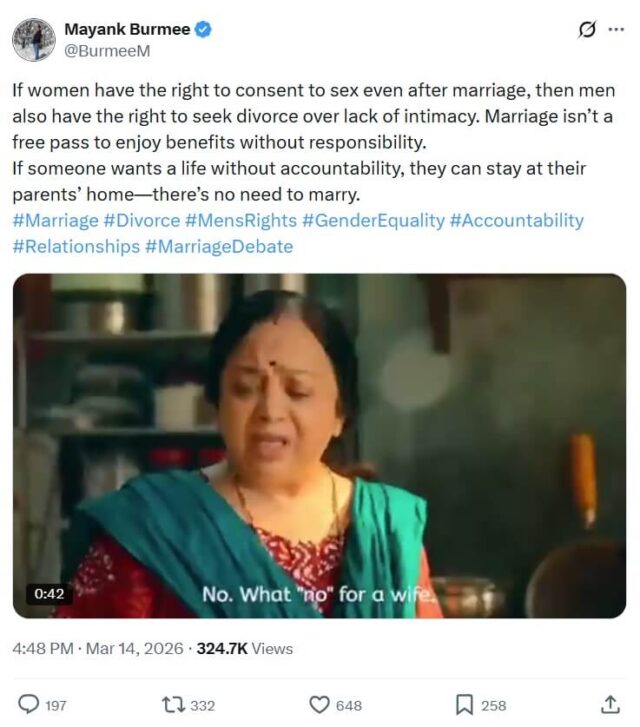Image resolution: width=640 pixels, height=727 pixels.
Task: Click the 4:48 PM Mar 14, 2026 timestamp
Action: [x=98, y=649]
